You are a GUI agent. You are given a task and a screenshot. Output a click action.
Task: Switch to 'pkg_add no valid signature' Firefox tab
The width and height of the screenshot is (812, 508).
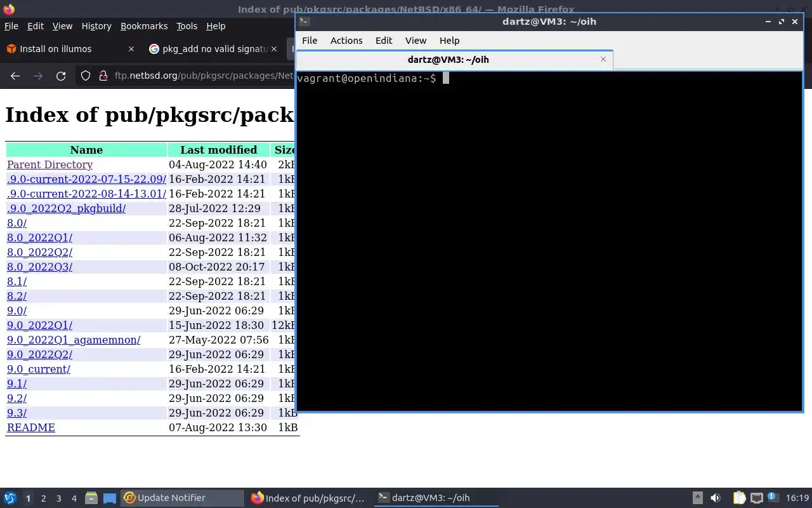tap(213, 49)
